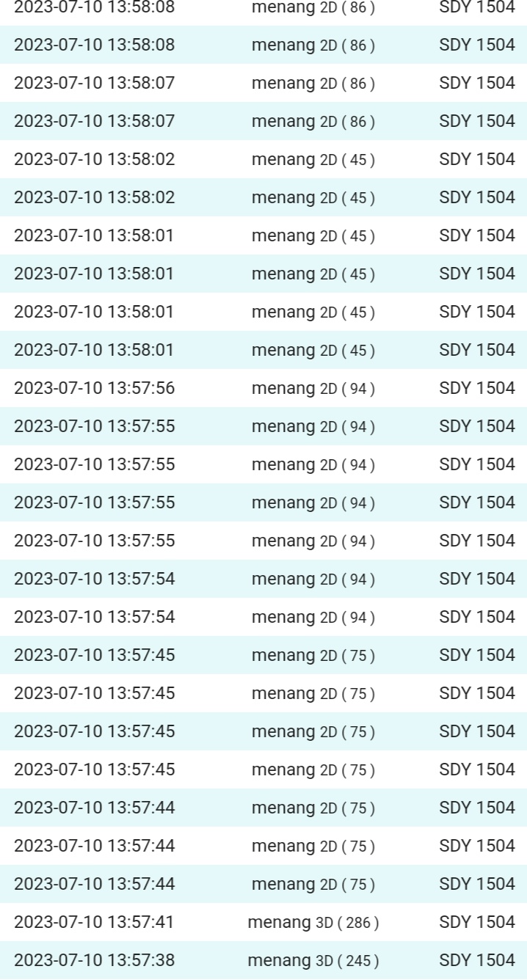Viewport: 527px width, 980px height.
Task: Click 13:58:07 timestamp in the shaded row
Action: (94, 121)
